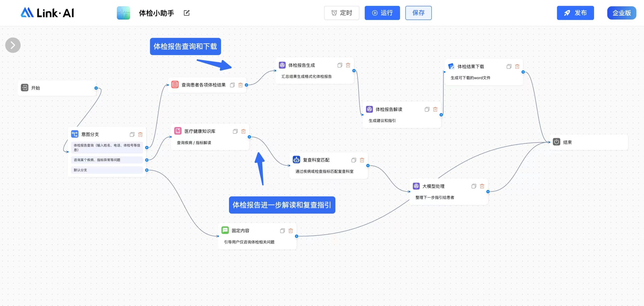
Task: Click the 查询患者各项体检结果 output port
Action: 246,85
